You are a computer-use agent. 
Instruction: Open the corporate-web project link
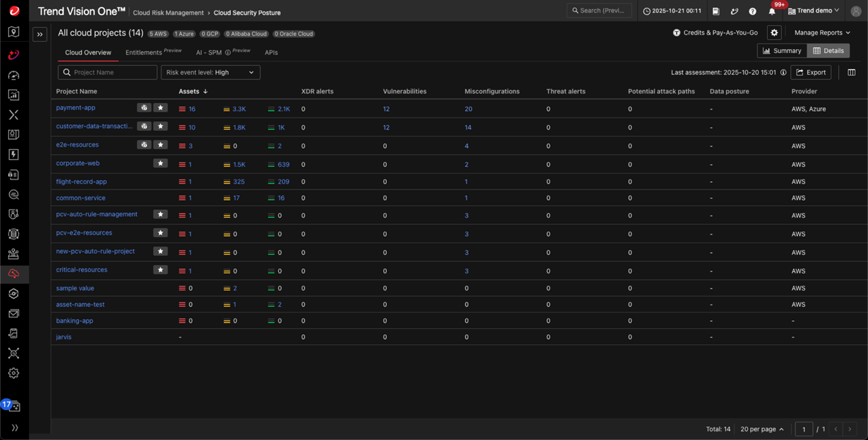(x=78, y=164)
